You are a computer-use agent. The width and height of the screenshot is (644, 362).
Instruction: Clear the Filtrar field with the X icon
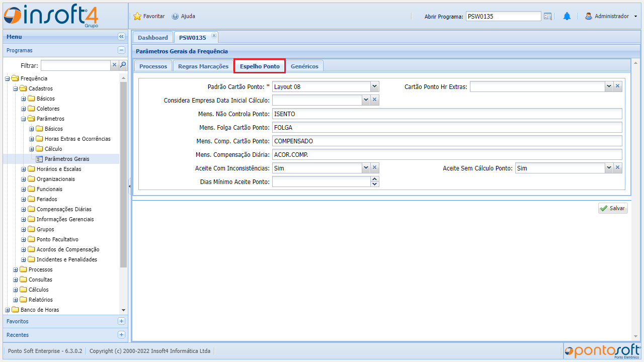[x=115, y=65]
